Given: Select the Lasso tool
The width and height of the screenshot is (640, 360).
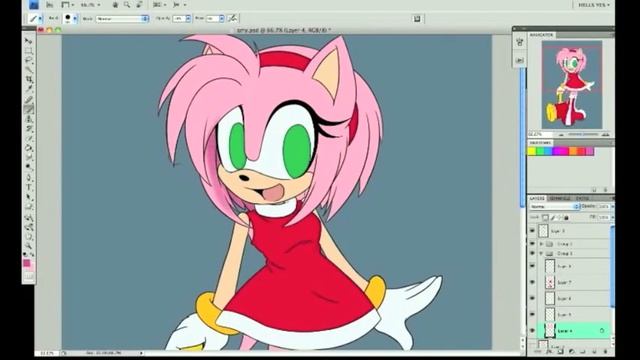Looking at the screenshot, I should (29, 60).
